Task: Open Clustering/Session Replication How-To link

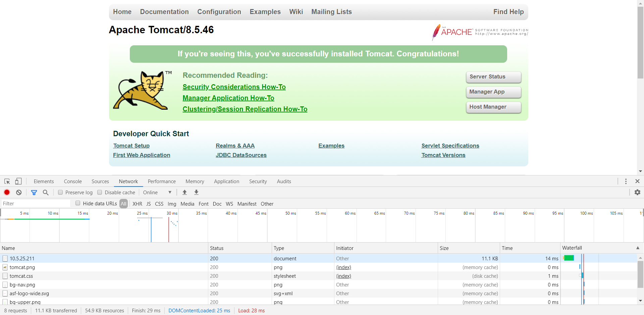Action: (x=245, y=109)
